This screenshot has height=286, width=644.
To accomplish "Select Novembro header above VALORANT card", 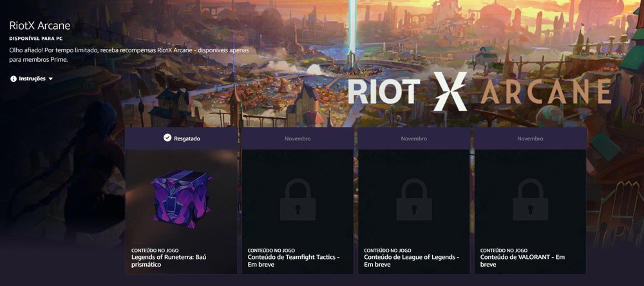I will click(530, 138).
